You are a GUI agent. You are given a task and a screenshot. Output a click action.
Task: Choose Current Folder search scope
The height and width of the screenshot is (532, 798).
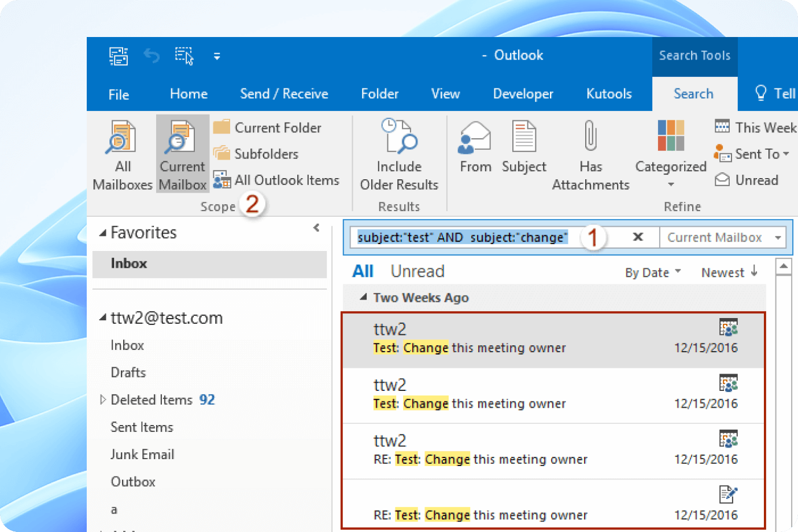[x=267, y=127]
